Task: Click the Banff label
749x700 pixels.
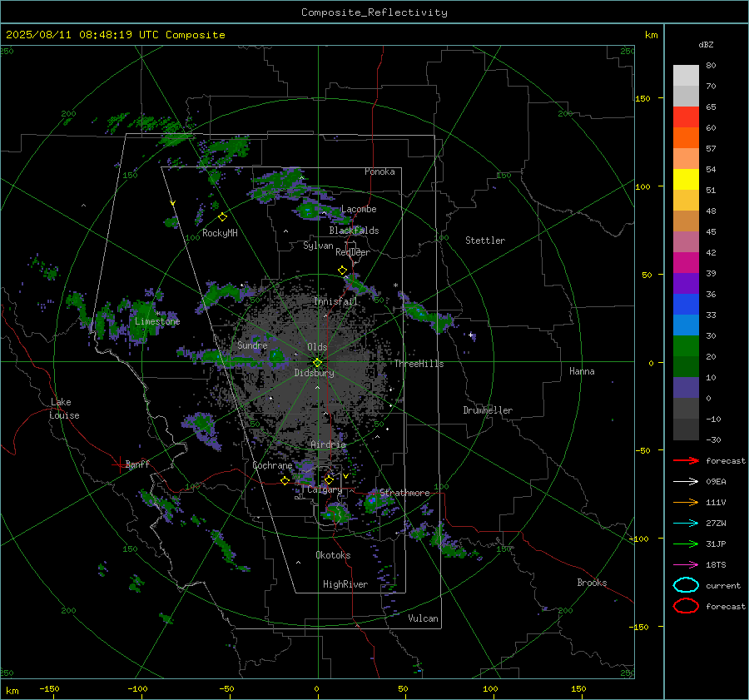Action: 137,464
